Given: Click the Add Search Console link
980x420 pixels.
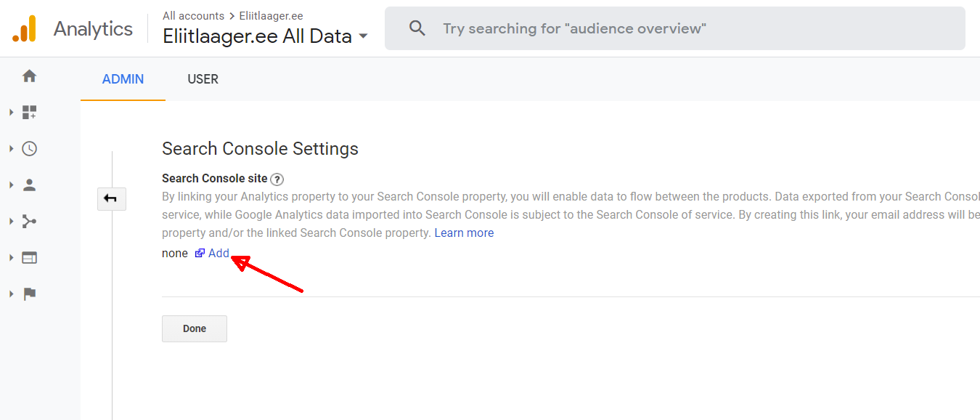Looking at the screenshot, I should [x=218, y=254].
